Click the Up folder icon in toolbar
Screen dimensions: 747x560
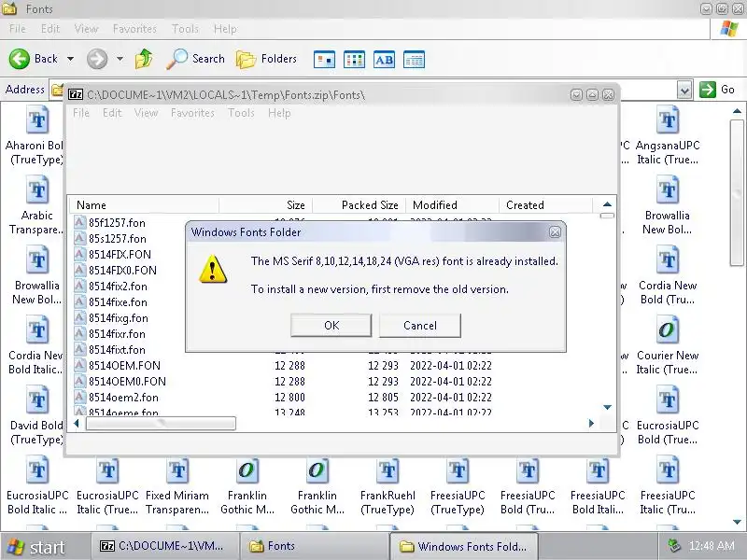click(x=144, y=59)
